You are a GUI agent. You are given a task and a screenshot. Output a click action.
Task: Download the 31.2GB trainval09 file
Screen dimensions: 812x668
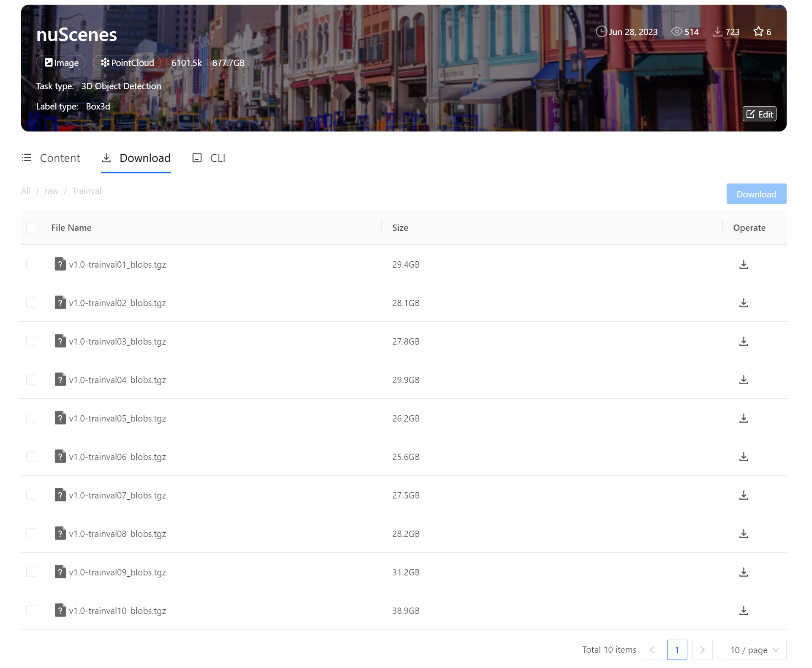tap(744, 572)
